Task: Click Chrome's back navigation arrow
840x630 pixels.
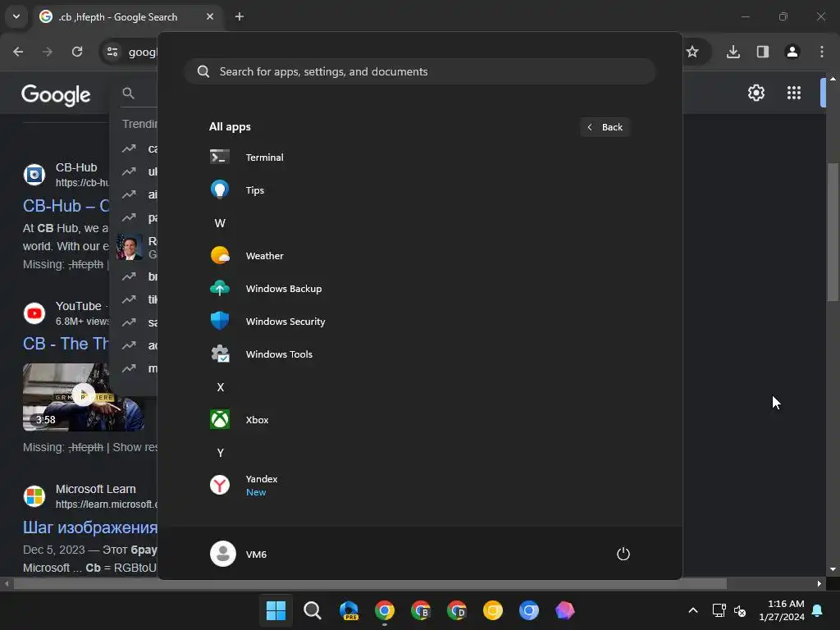Action: [x=18, y=52]
